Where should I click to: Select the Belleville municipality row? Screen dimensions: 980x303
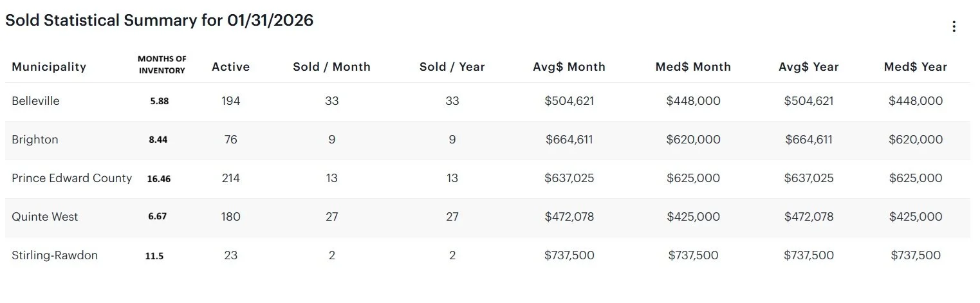click(x=35, y=101)
